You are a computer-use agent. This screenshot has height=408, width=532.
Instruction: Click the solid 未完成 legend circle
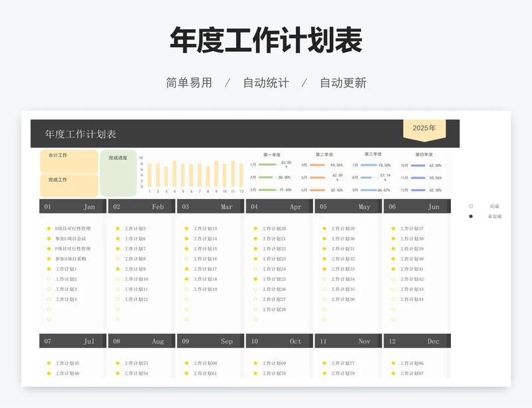pos(471,216)
